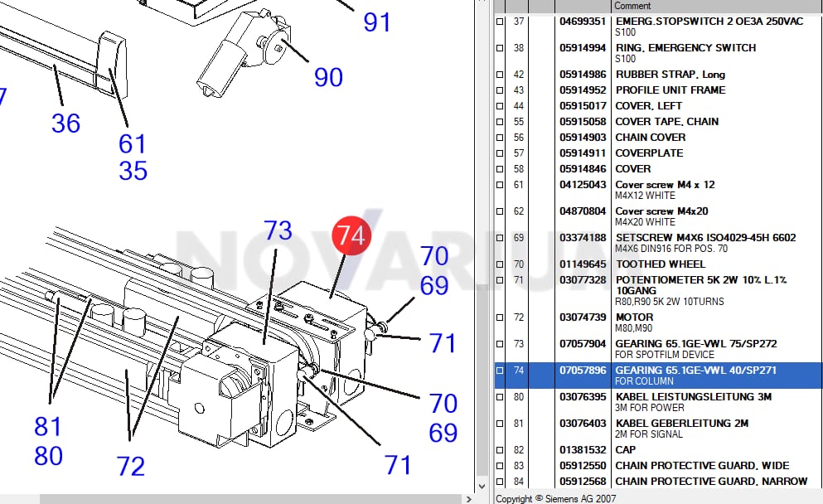Select part number 04699351

583,22
